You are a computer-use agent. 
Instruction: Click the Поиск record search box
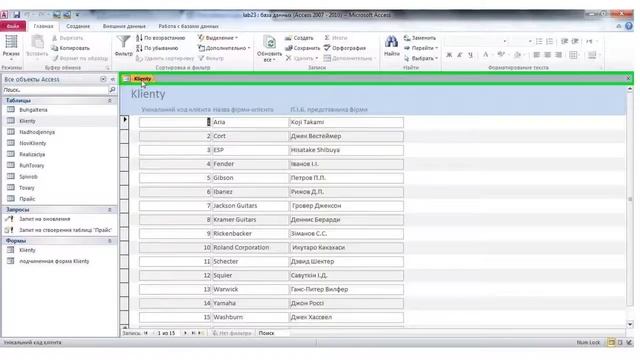coord(273,333)
